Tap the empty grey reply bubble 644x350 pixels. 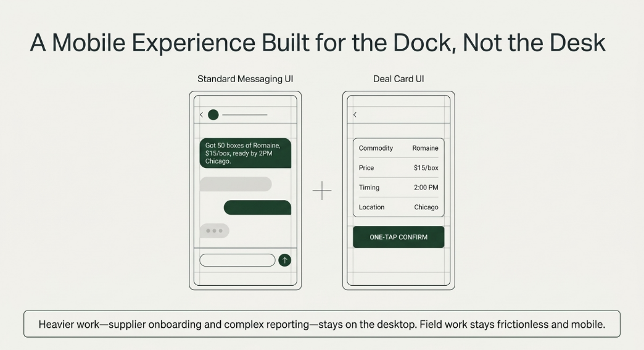coord(236,184)
